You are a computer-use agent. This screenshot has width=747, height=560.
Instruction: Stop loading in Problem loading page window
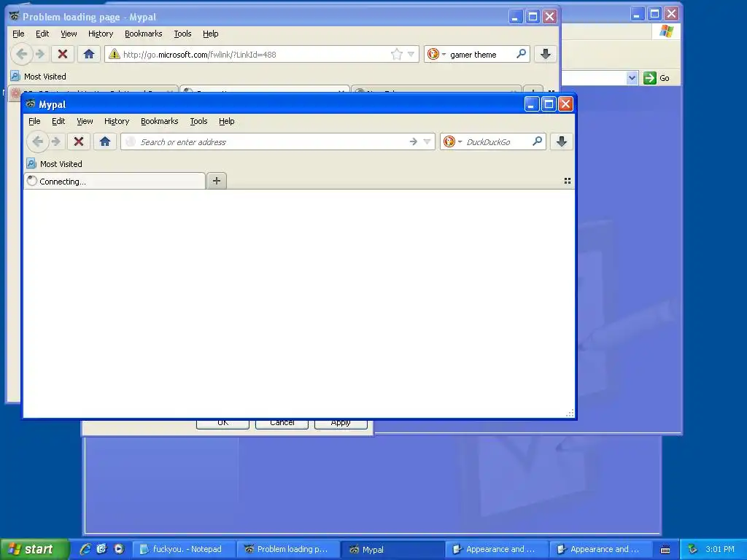point(63,54)
